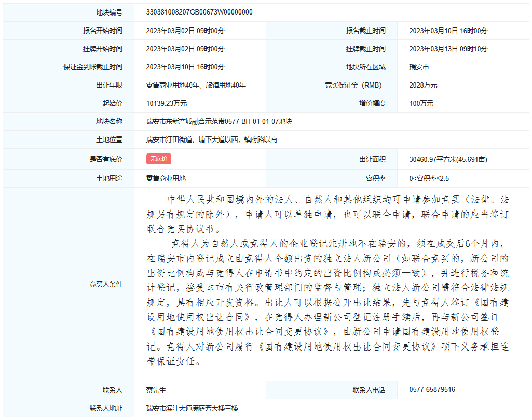532x420 pixels.
Task: Click the registration deadline 2023年03月10日 16时00分
Action: click(x=448, y=31)
